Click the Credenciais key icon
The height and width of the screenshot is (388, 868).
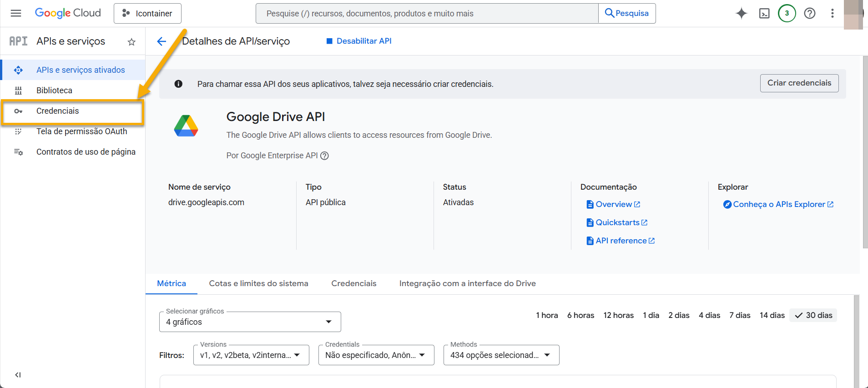(x=18, y=111)
